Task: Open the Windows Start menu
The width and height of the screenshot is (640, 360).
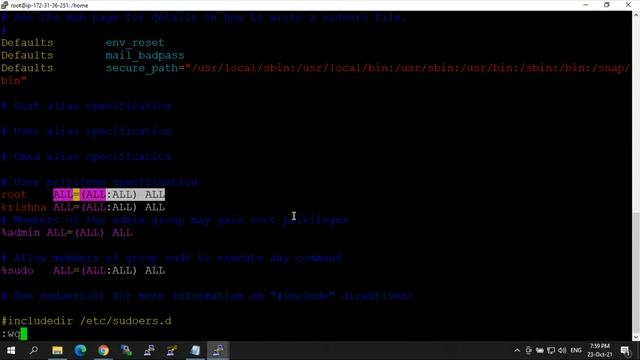Action: point(11,350)
